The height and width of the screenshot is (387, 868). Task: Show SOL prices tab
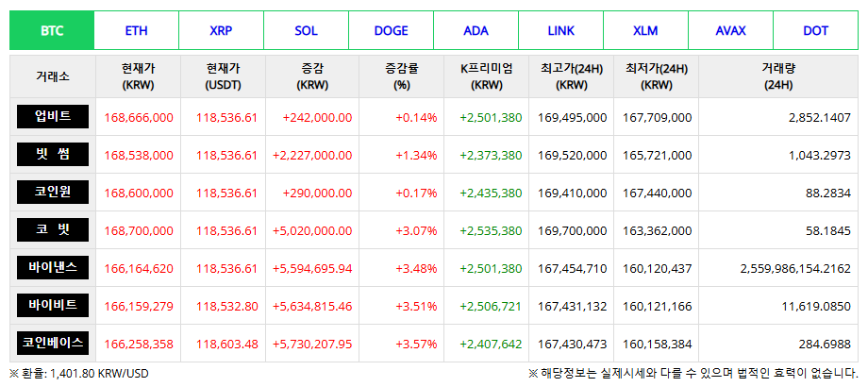coord(306,31)
